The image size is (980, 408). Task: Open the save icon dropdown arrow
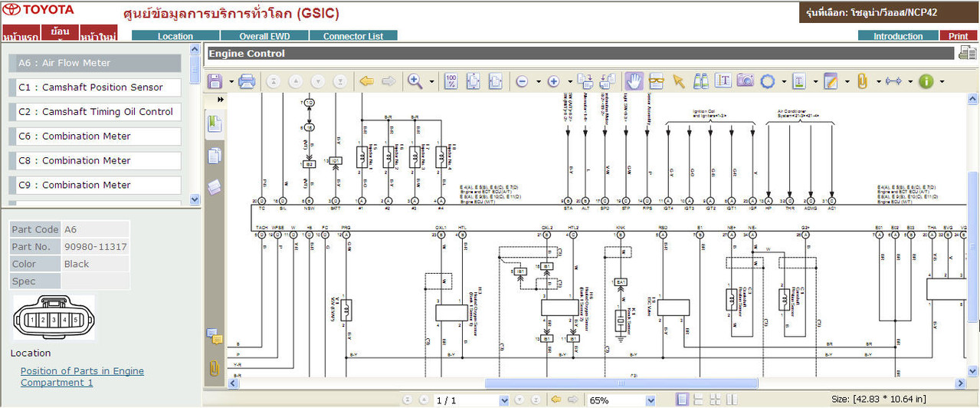tap(230, 81)
